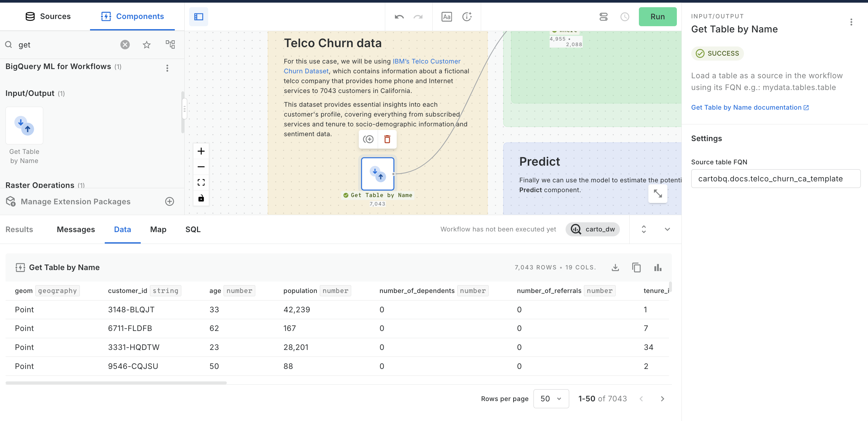The image size is (868, 421).
Task: Open the Data tab
Action: [x=122, y=229]
